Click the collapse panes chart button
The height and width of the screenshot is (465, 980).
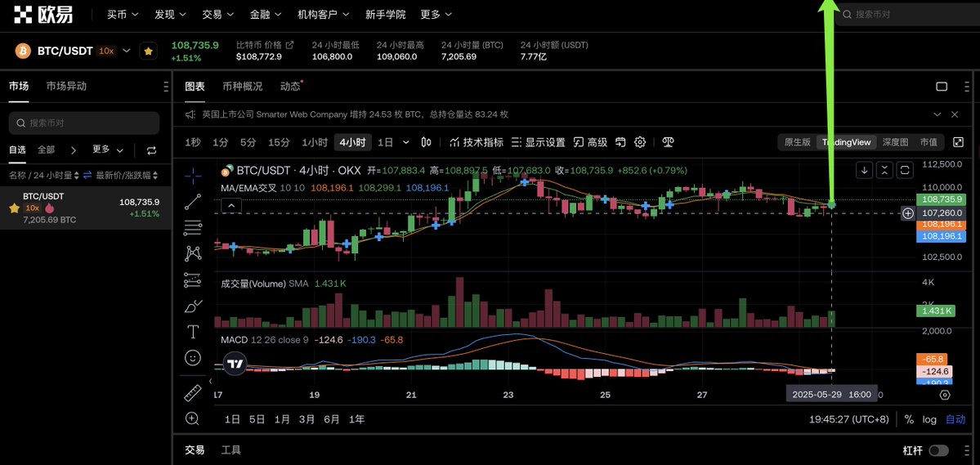pos(884,169)
